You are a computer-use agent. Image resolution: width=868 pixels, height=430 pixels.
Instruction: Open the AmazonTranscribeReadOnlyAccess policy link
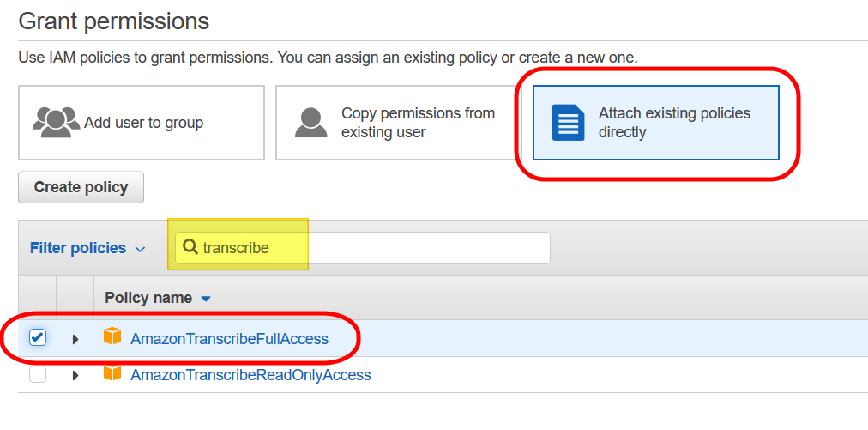point(250,375)
